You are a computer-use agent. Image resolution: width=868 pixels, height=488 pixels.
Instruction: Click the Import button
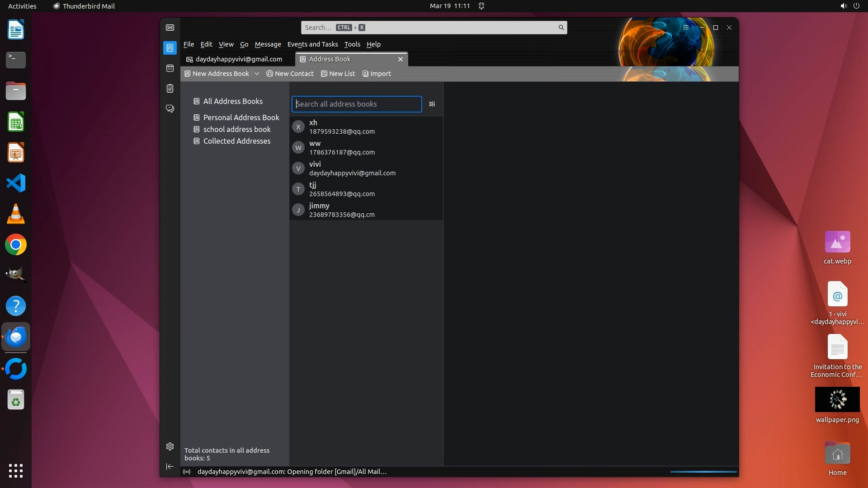pyautogui.click(x=377, y=74)
